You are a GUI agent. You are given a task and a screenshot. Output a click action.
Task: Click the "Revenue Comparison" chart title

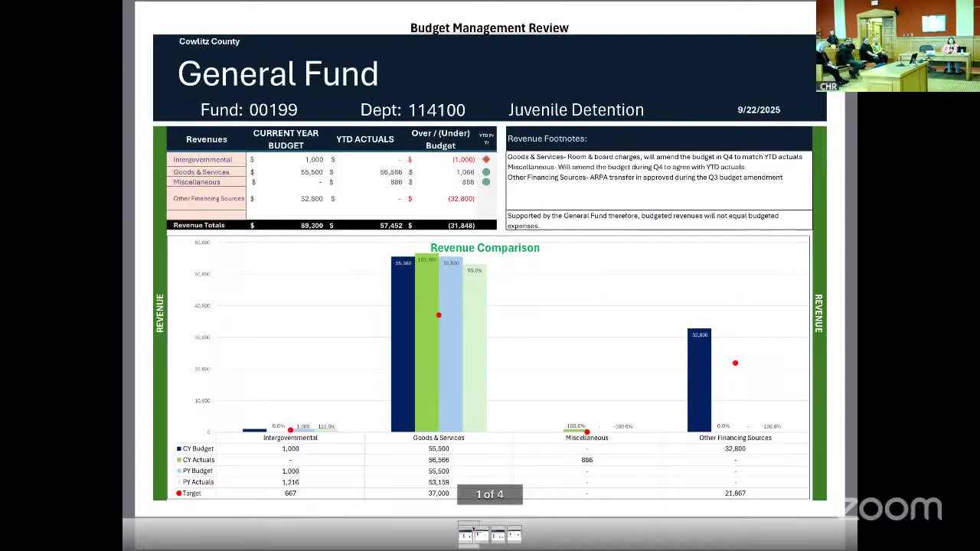pyautogui.click(x=485, y=248)
